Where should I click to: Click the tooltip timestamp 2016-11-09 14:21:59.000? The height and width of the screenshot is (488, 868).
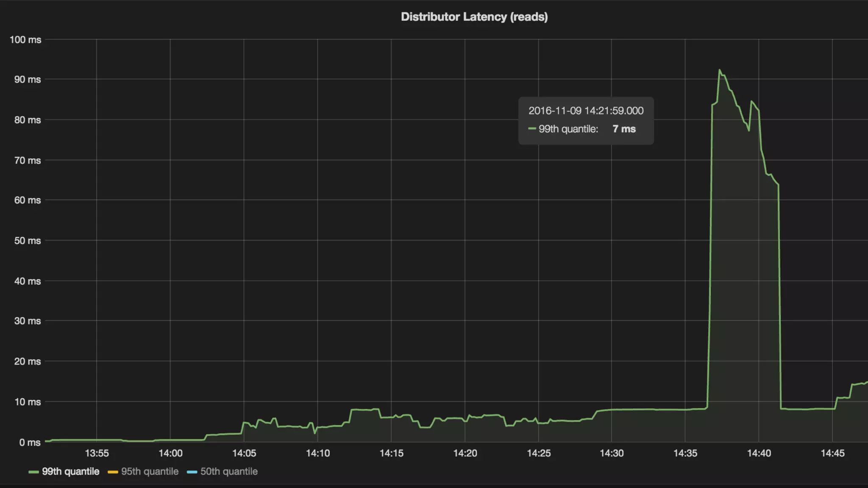tap(586, 111)
